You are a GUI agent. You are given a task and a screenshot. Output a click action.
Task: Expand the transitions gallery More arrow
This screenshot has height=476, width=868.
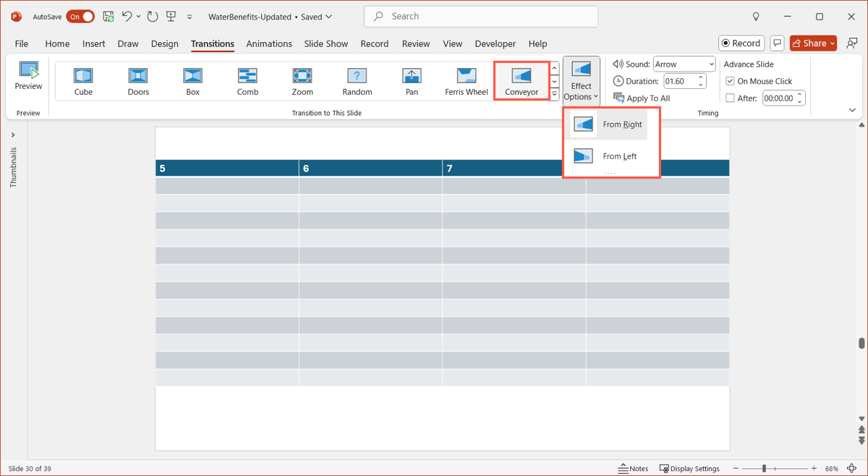555,94
